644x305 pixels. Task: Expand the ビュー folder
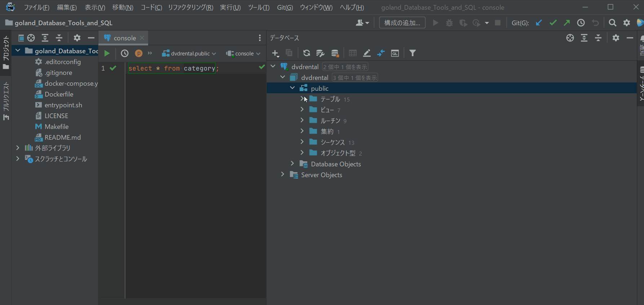[302, 109]
